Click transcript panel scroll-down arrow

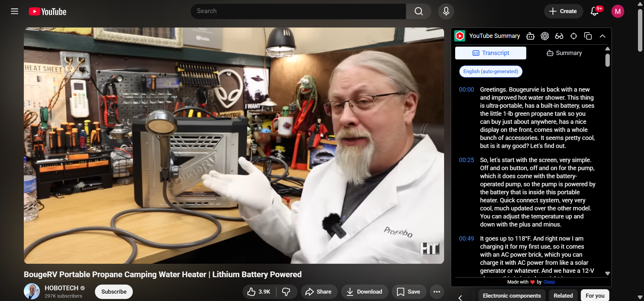click(x=607, y=273)
